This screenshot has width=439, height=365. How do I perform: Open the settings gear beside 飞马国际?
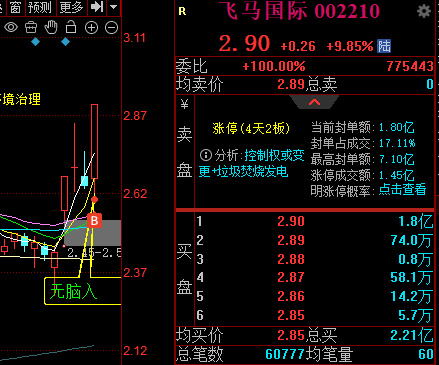[424, 11]
